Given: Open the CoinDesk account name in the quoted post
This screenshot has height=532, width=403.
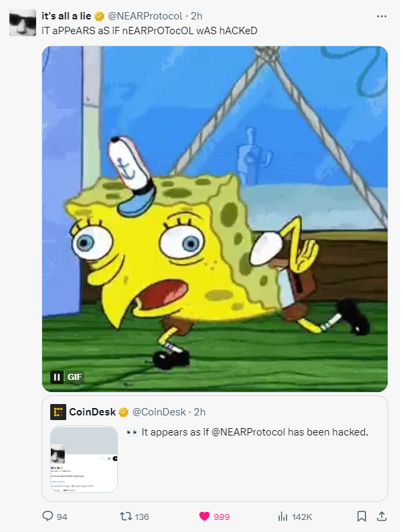Looking at the screenshot, I should pyautogui.click(x=92, y=412).
